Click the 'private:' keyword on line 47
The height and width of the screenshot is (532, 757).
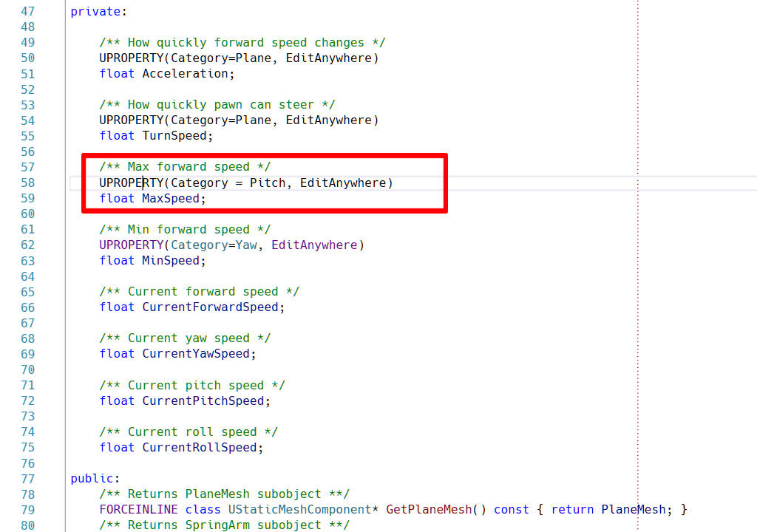[x=98, y=11]
